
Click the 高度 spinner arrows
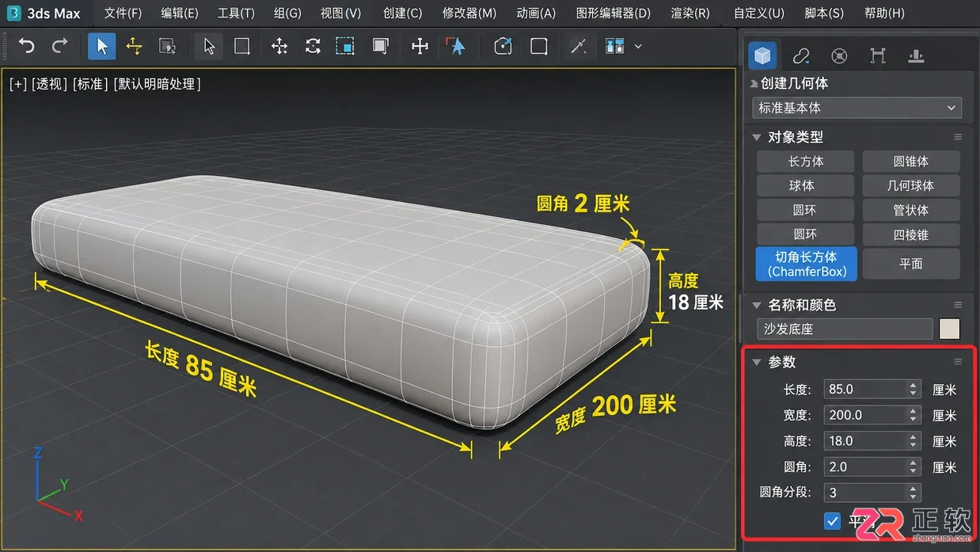(914, 441)
